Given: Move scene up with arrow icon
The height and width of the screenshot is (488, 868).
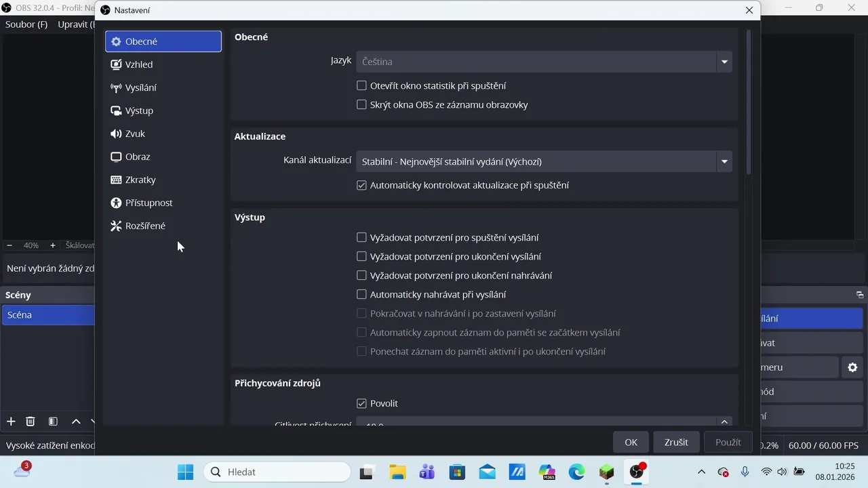Looking at the screenshot, I should [76, 422].
